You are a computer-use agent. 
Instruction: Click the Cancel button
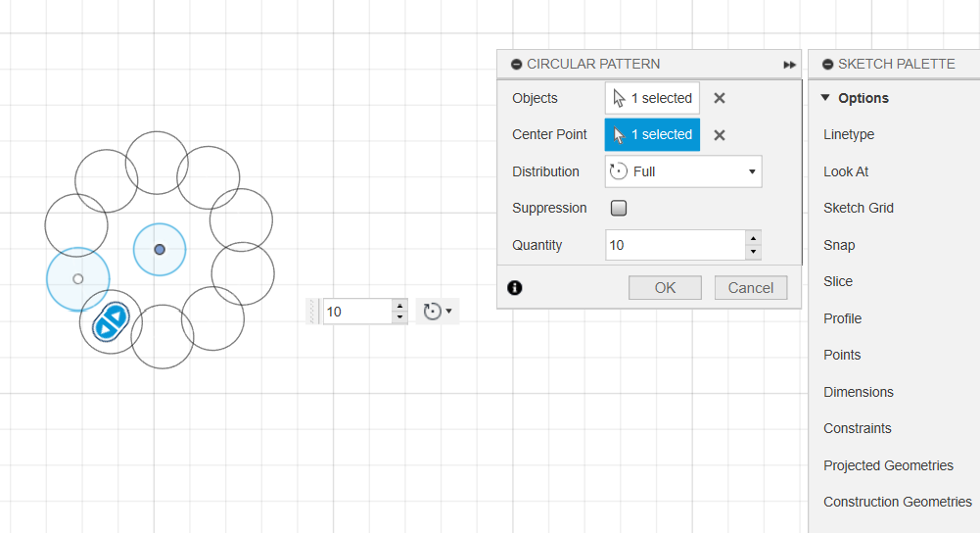751,288
